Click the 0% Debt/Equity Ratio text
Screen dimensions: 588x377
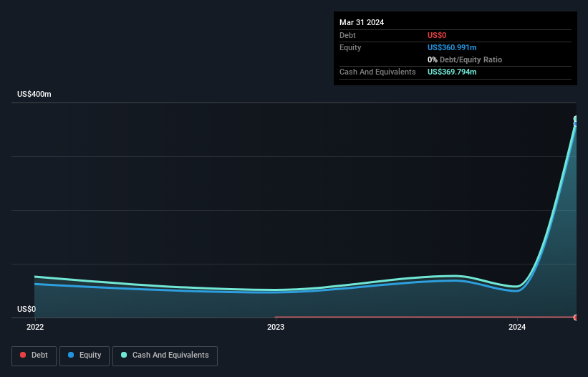465,59
